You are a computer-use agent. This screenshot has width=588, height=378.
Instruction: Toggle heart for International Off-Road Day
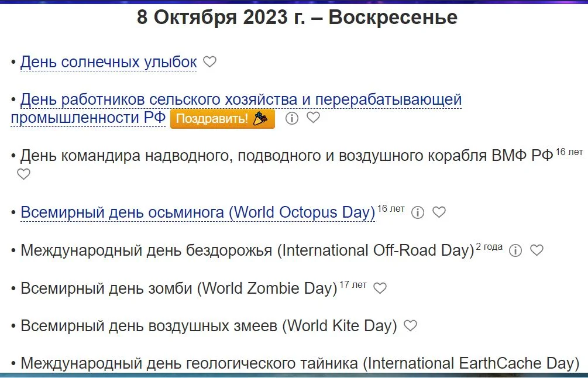pyautogui.click(x=537, y=250)
